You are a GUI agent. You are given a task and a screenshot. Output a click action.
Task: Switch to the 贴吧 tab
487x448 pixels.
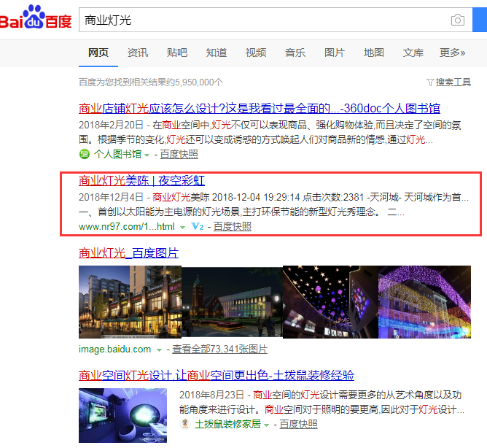tap(177, 53)
